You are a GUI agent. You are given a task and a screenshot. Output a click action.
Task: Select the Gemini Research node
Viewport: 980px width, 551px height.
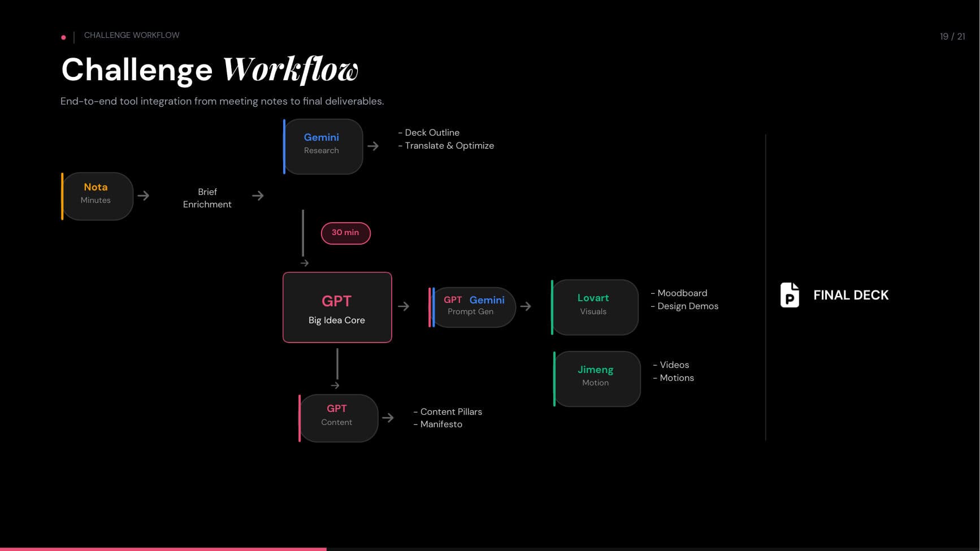pyautogui.click(x=322, y=146)
